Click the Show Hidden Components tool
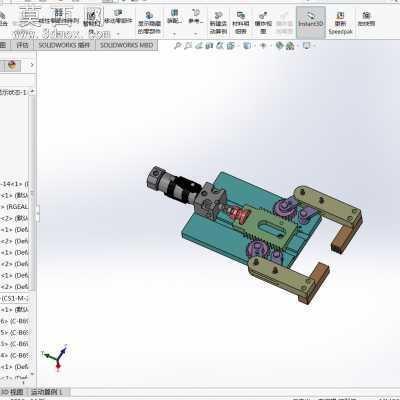 149,22
